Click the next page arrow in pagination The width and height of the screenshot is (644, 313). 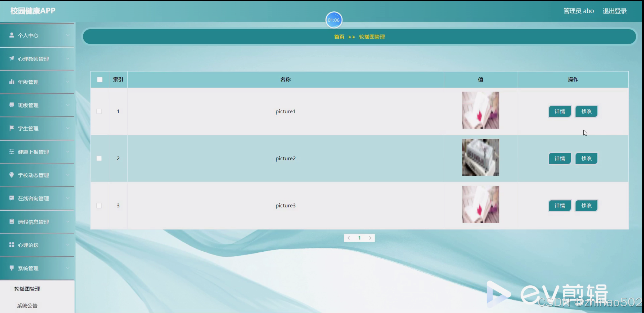tap(370, 238)
